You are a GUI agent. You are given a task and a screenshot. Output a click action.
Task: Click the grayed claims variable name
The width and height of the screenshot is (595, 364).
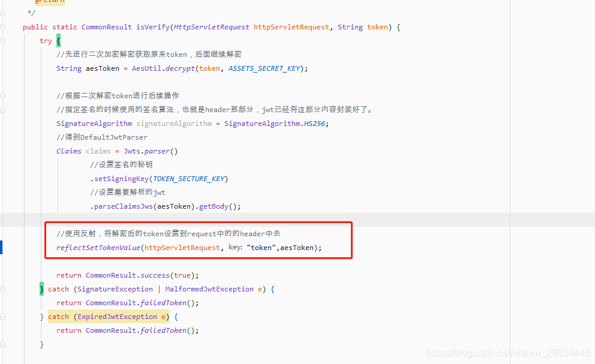pos(98,151)
